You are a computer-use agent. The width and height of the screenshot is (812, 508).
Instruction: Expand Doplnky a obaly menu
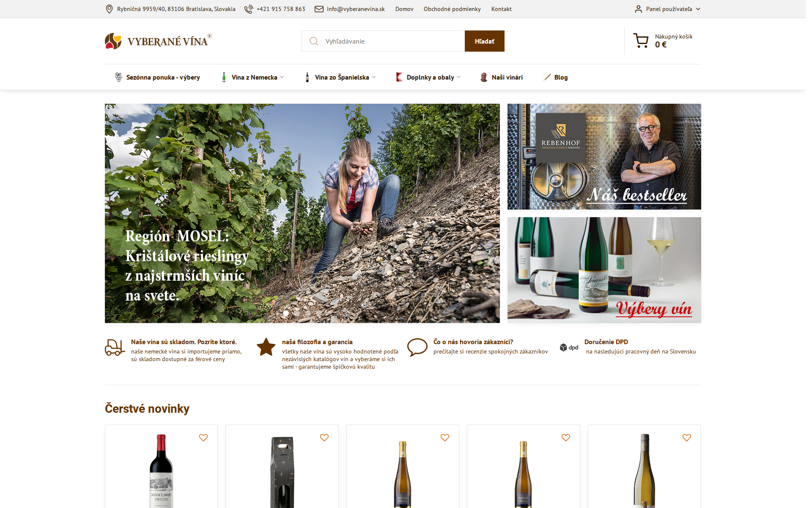(x=428, y=77)
